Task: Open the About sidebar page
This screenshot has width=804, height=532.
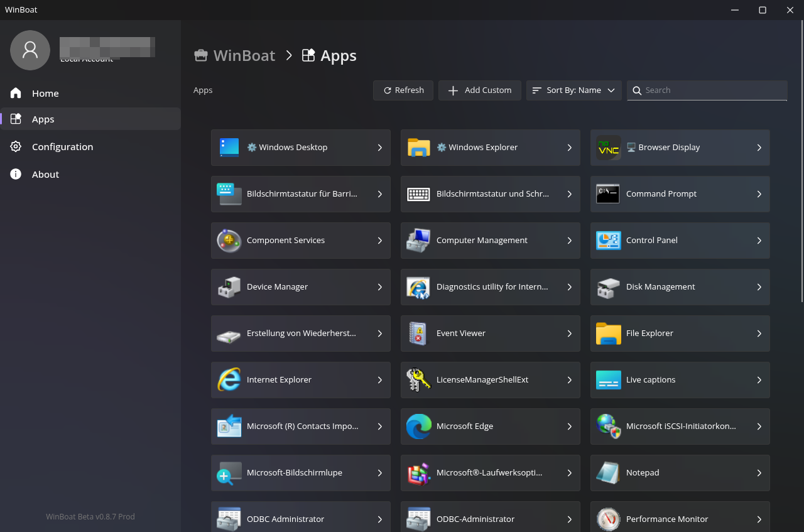Action: click(45, 175)
